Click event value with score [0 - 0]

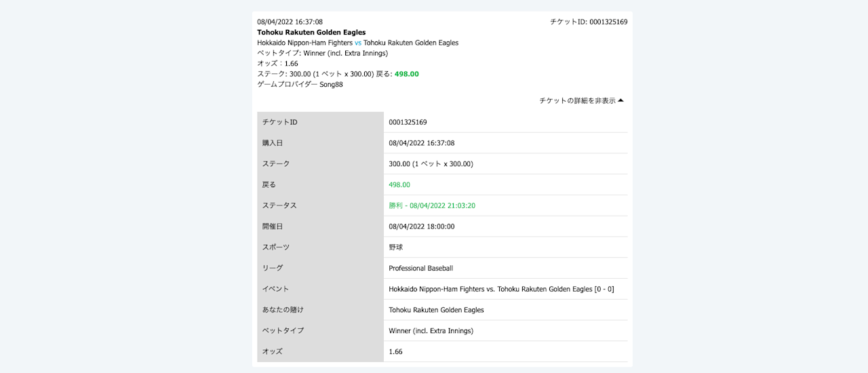(501, 289)
